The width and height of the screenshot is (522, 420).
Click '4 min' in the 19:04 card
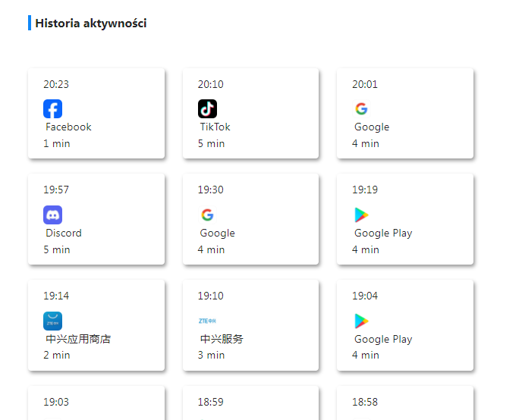point(366,355)
